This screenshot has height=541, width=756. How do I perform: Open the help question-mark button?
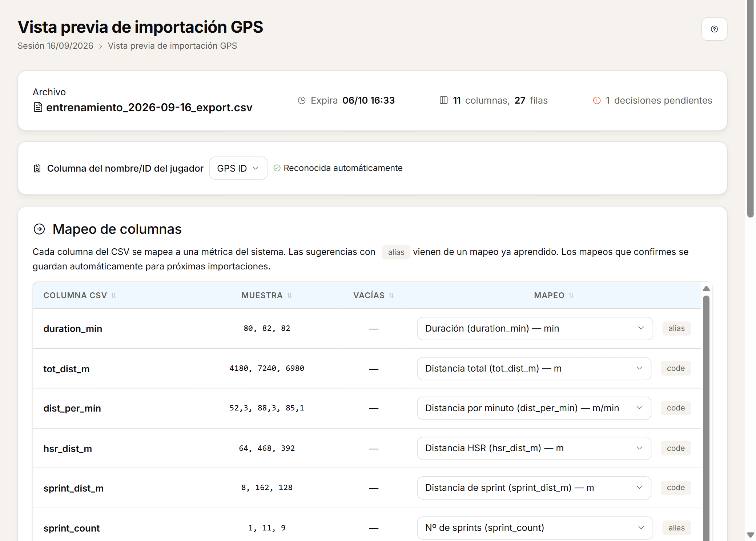point(714,29)
